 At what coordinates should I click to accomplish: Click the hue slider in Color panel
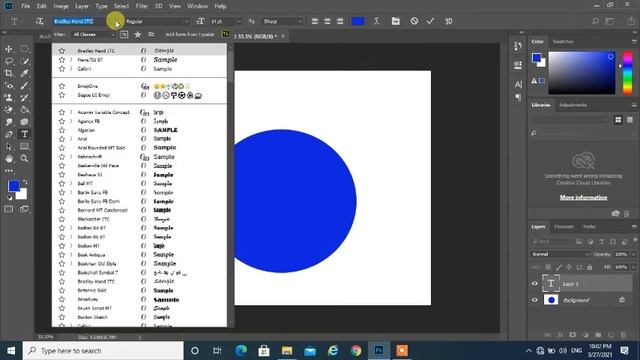tap(627, 73)
